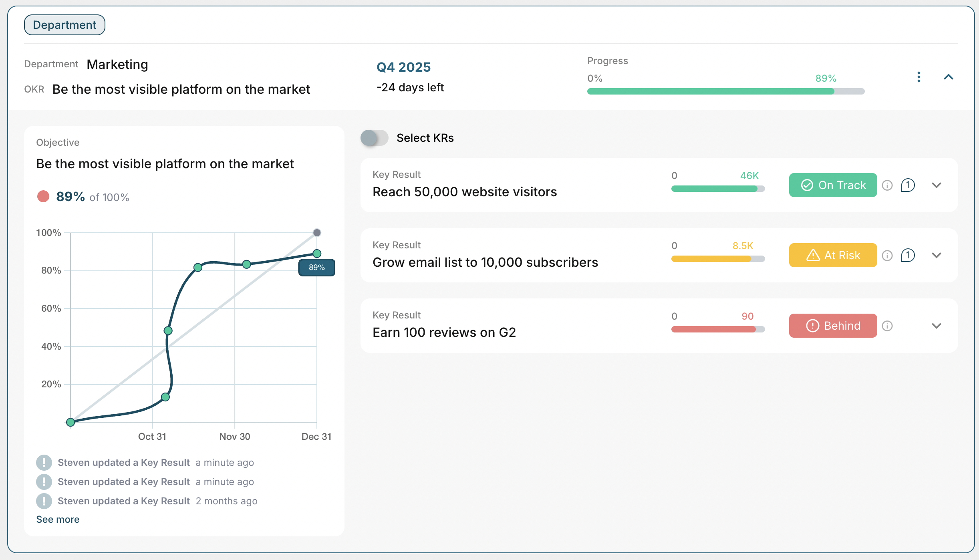Open the comment count badge on email list KR
This screenshot has height=560, width=979.
coord(908,255)
